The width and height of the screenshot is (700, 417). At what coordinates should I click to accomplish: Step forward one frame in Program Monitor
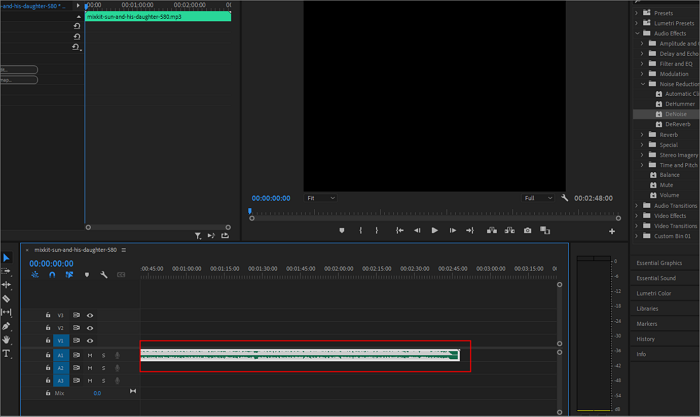point(452,230)
